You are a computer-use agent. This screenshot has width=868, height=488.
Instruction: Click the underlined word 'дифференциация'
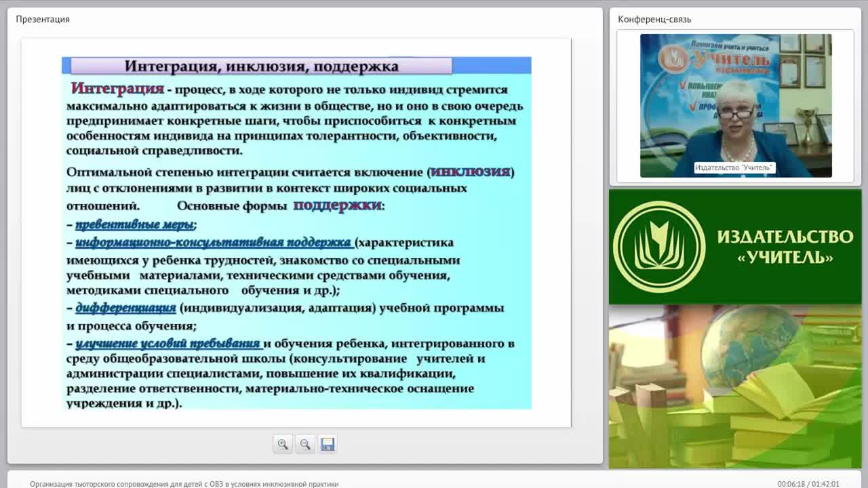125,308
